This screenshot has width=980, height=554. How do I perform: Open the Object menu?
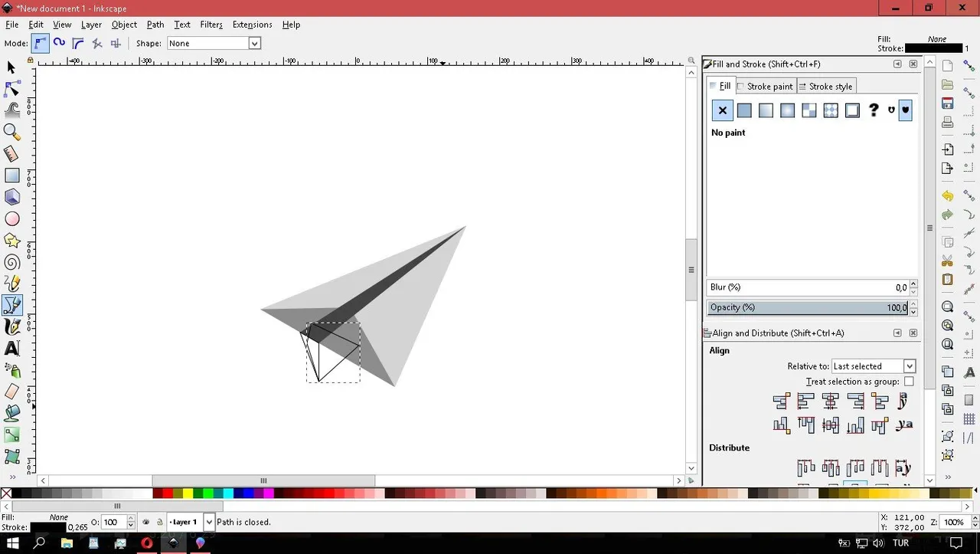[x=124, y=25]
